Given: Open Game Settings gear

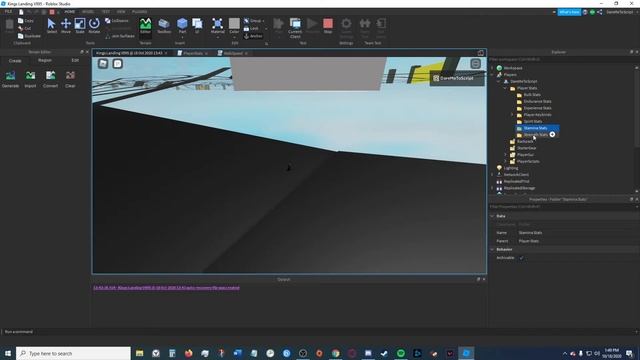Looking at the screenshot, I should tap(346, 28).
